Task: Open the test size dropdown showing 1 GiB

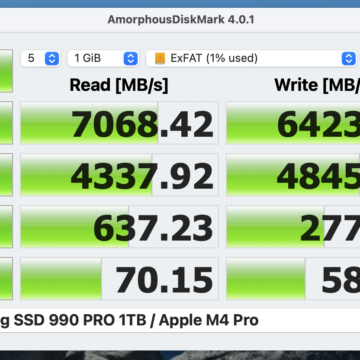Action: [103, 59]
